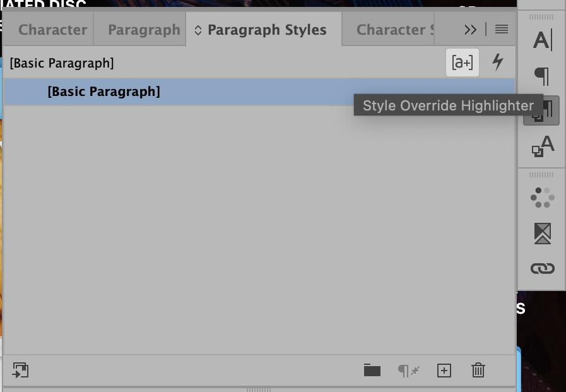Open the Paragraph Styles panel menu
Image resolution: width=566 pixels, height=392 pixels.
click(x=501, y=29)
